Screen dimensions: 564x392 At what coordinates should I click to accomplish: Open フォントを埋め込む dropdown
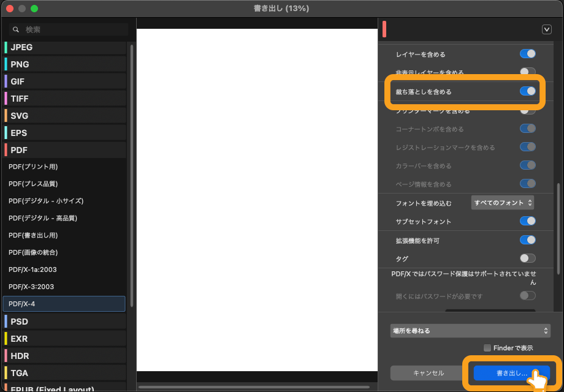point(502,203)
